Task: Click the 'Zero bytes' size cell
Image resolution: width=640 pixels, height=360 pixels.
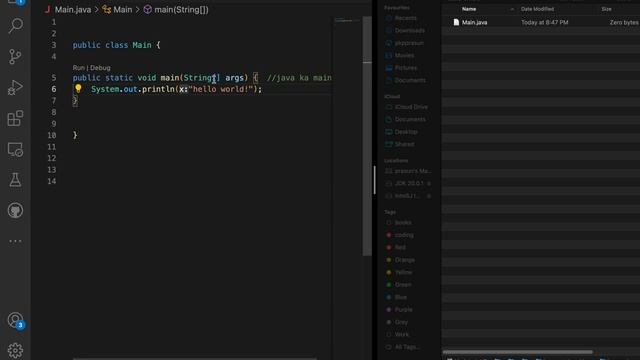Action: coord(624,22)
